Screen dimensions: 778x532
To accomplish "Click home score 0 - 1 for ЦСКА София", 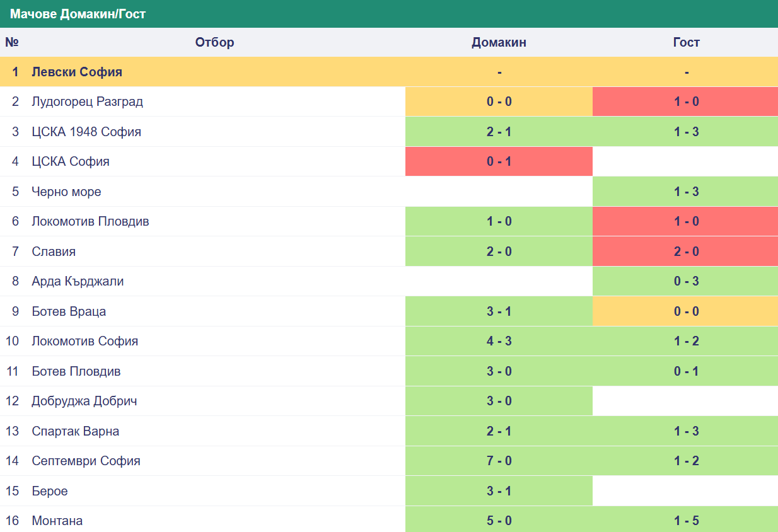I will [499, 161].
